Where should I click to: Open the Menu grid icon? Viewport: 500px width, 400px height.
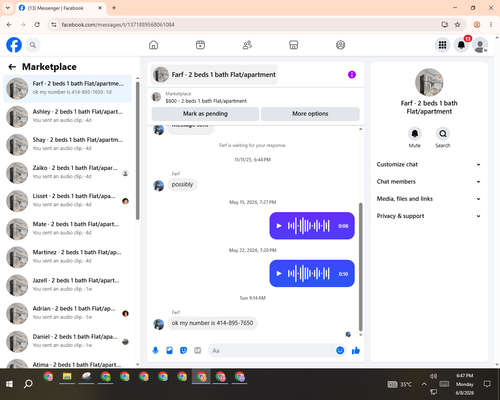442,45
